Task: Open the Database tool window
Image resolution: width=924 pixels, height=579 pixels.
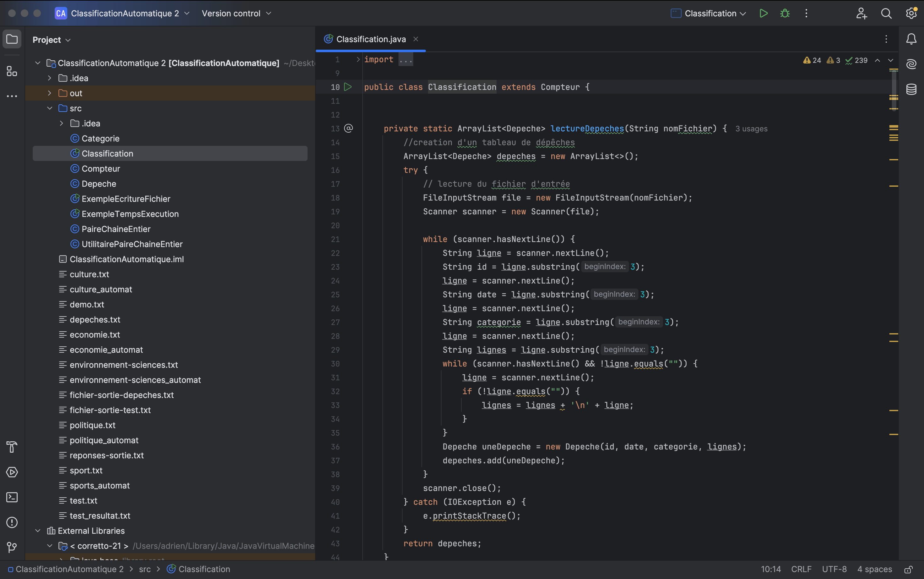Action: pos(911,89)
